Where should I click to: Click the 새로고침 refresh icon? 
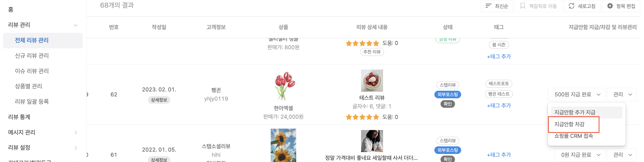point(572,6)
